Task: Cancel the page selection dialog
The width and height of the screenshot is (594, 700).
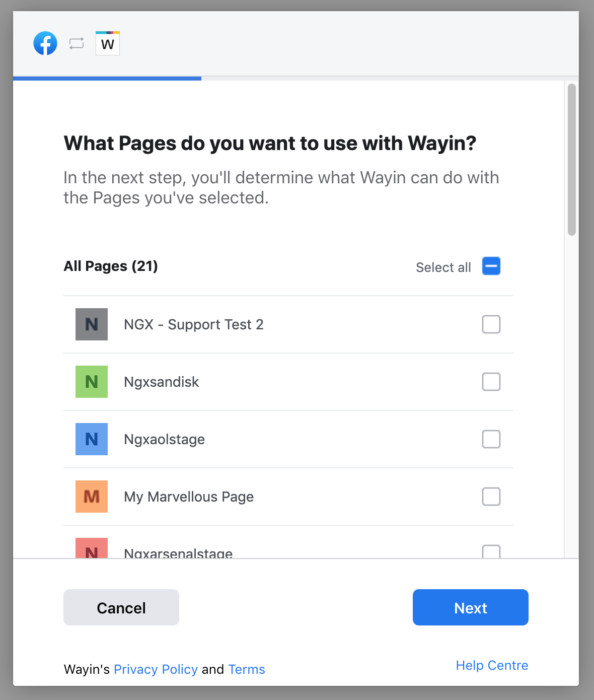Action: (121, 607)
